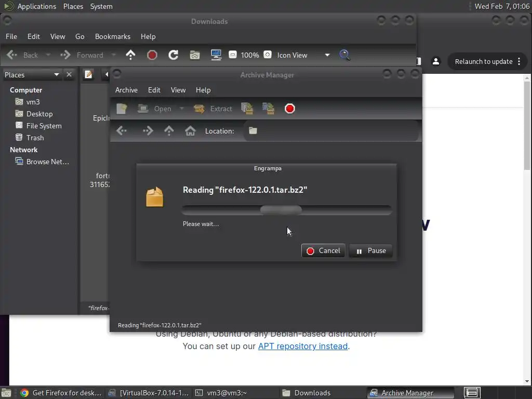Click Search magnifier in Downloads toolbar

pos(344,55)
